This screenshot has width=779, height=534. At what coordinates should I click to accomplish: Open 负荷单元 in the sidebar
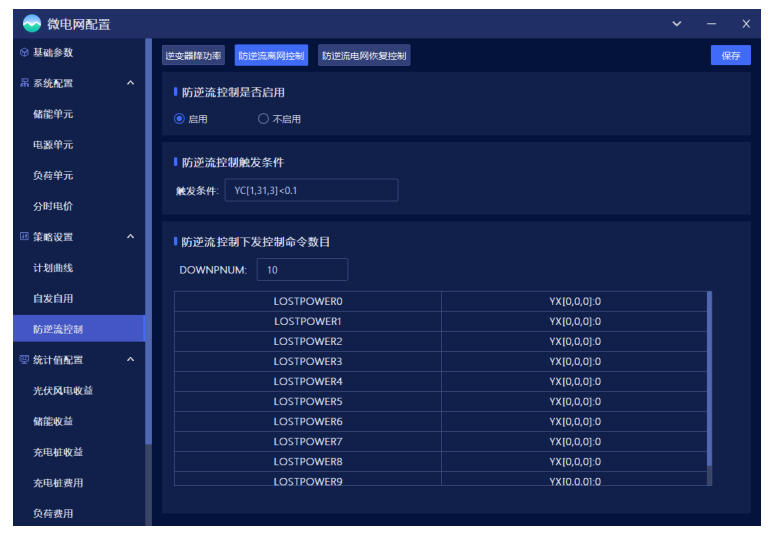click(x=53, y=175)
